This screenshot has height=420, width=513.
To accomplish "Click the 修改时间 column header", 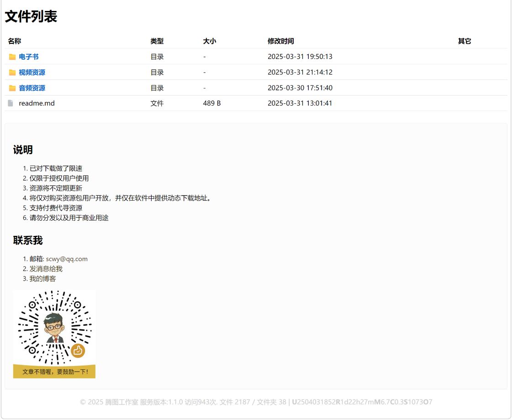I will pos(281,41).
